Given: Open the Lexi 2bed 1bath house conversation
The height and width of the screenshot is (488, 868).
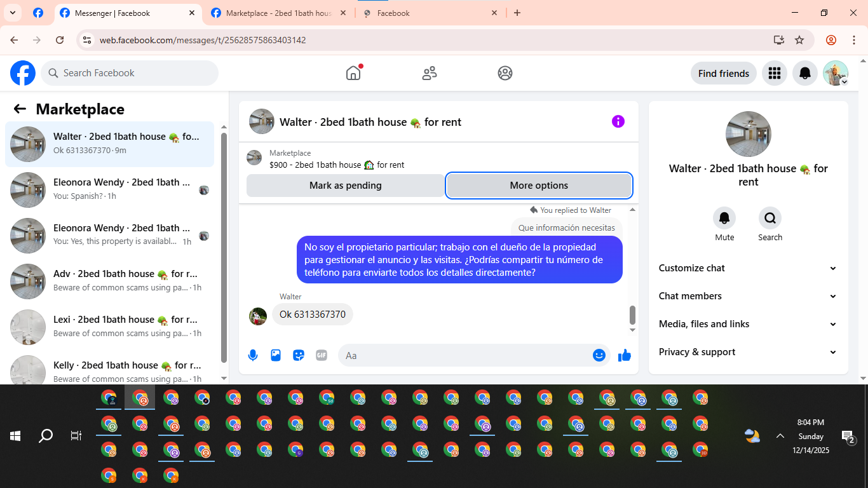Looking at the screenshot, I should tap(109, 327).
